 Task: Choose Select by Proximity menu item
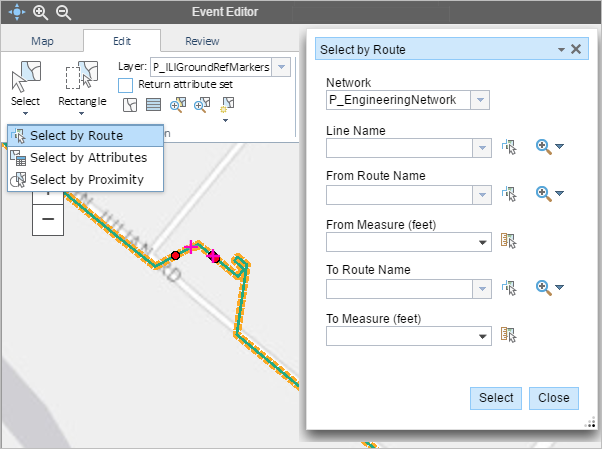(x=86, y=179)
